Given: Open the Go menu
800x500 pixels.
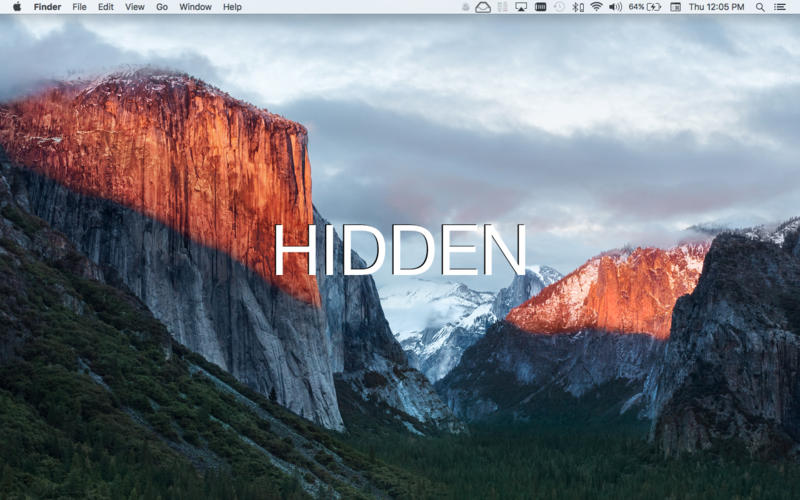Looking at the screenshot, I should tap(162, 7).
